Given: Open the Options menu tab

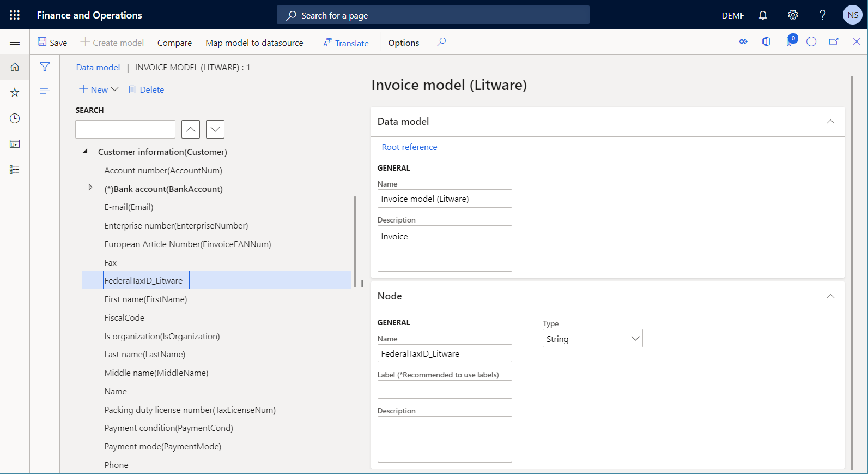Looking at the screenshot, I should click(403, 43).
